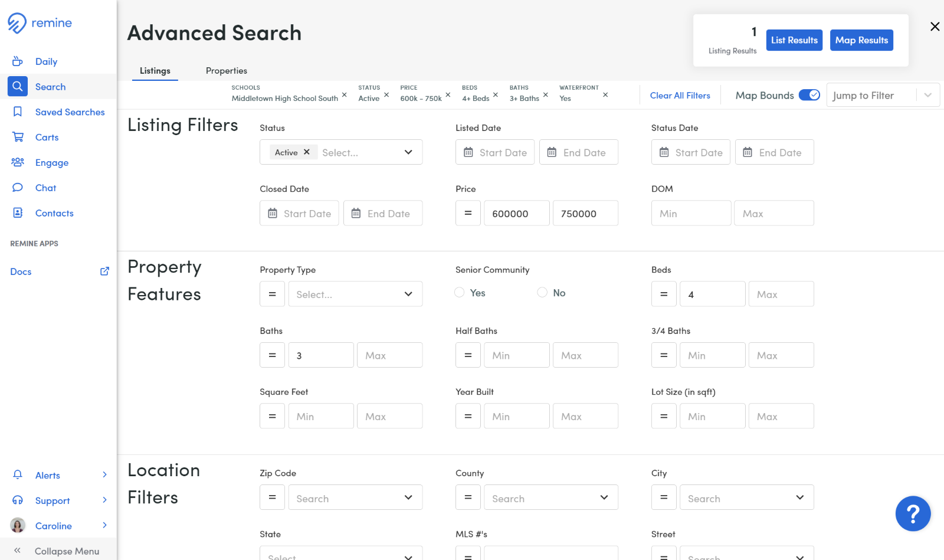Viewport: 944px width, 560px height.
Task: Open the Carts shopping cart icon
Action: pos(18,137)
